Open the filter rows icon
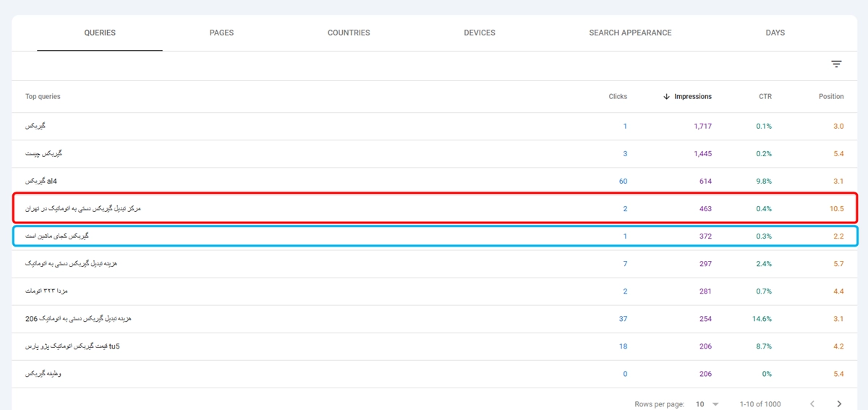Viewport: 868px width, 410px height. point(836,64)
